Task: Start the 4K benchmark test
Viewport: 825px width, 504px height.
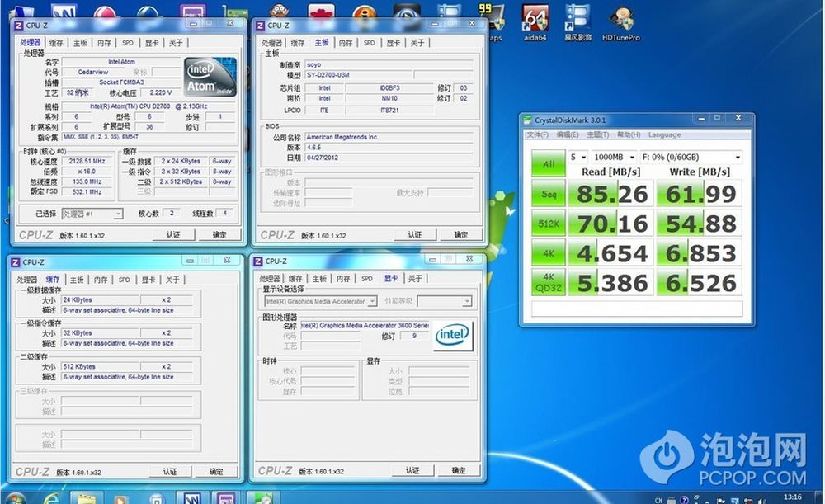Action: click(549, 253)
